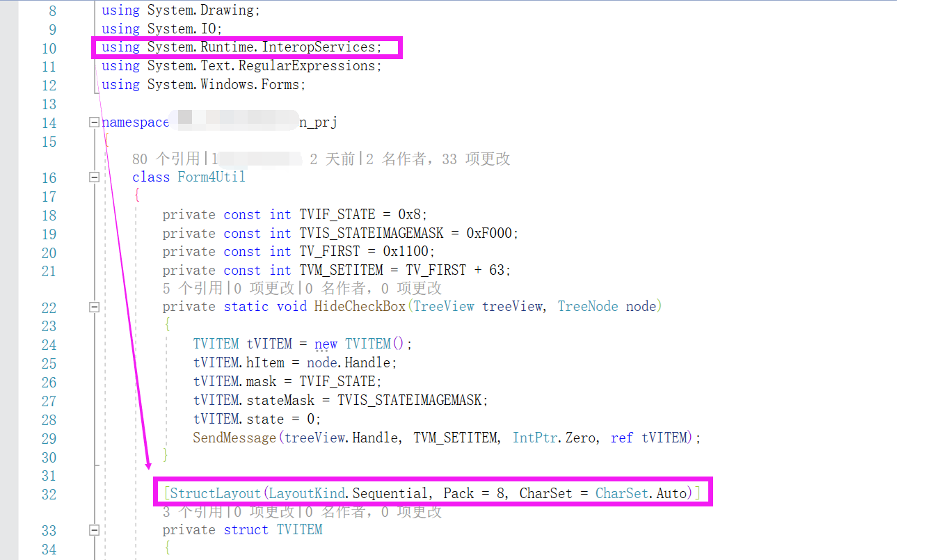Select the Form4Util class name

coord(211,177)
